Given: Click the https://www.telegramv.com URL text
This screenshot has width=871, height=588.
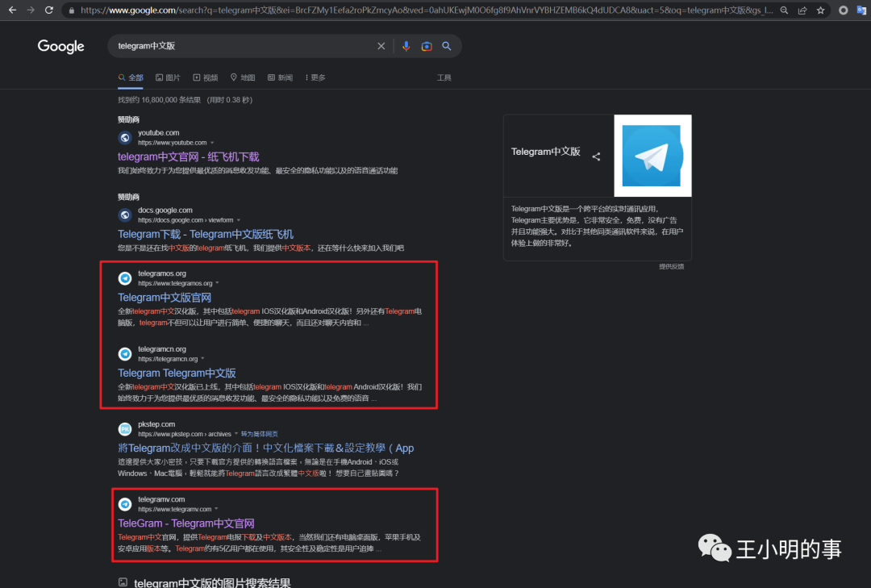Looking at the screenshot, I should (x=174, y=509).
